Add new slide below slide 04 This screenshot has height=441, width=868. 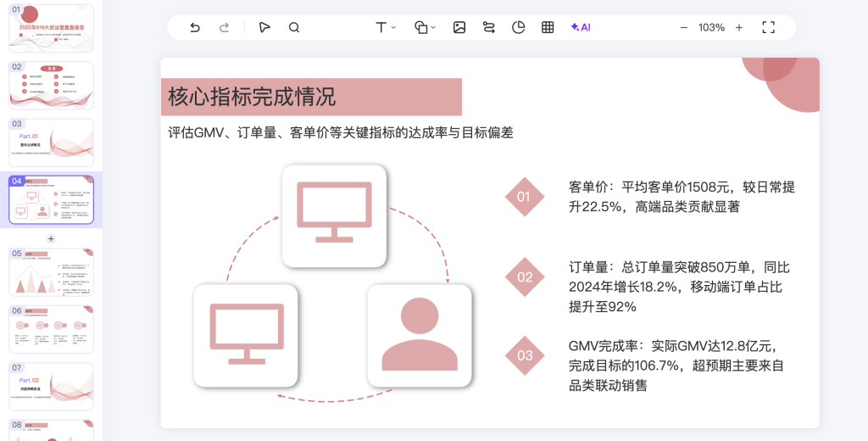51,238
